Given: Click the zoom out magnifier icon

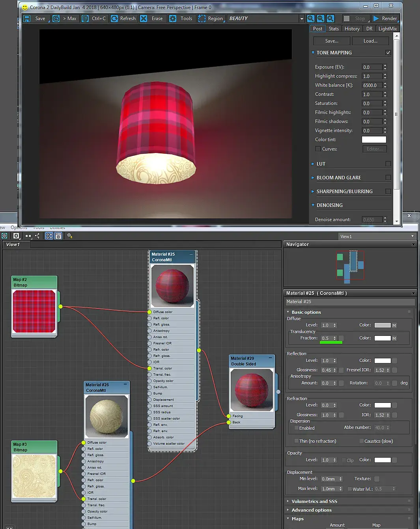Looking at the screenshot, I should (x=321, y=19).
